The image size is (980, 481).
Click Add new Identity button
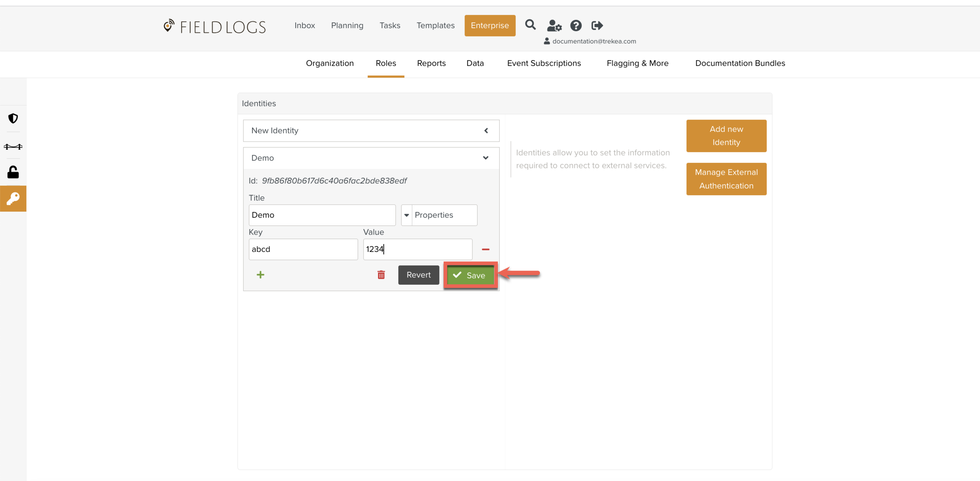tap(726, 136)
